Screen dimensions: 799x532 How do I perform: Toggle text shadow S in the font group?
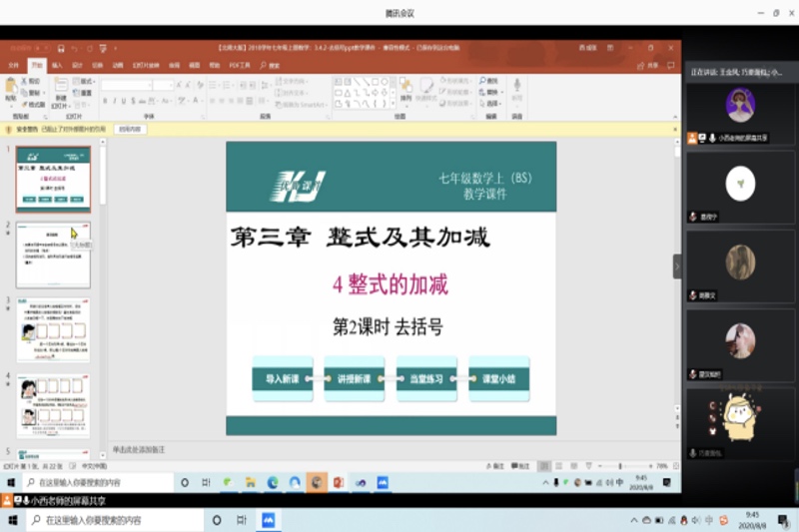pos(133,101)
